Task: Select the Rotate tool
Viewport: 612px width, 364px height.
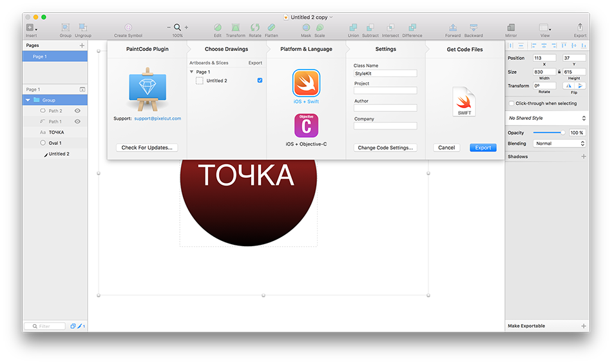Action: [x=255, y=27]
